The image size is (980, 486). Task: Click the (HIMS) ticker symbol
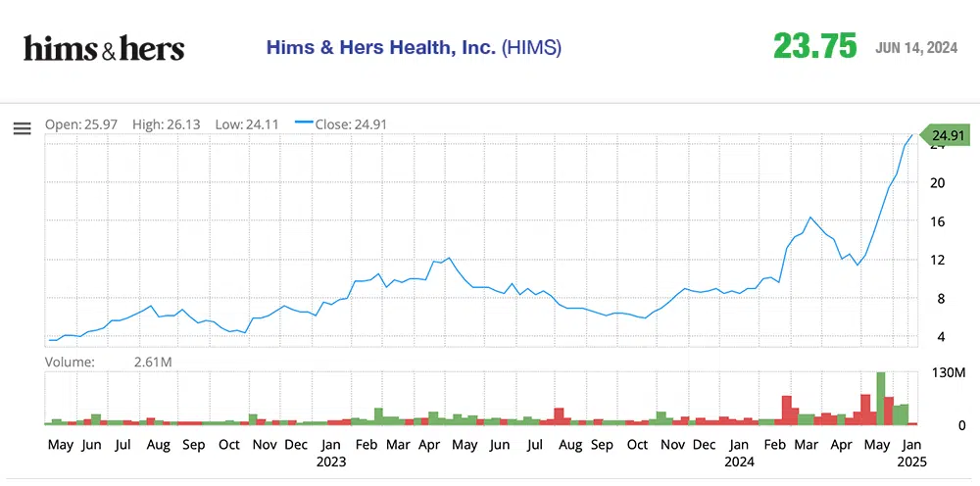pos(531,47)
